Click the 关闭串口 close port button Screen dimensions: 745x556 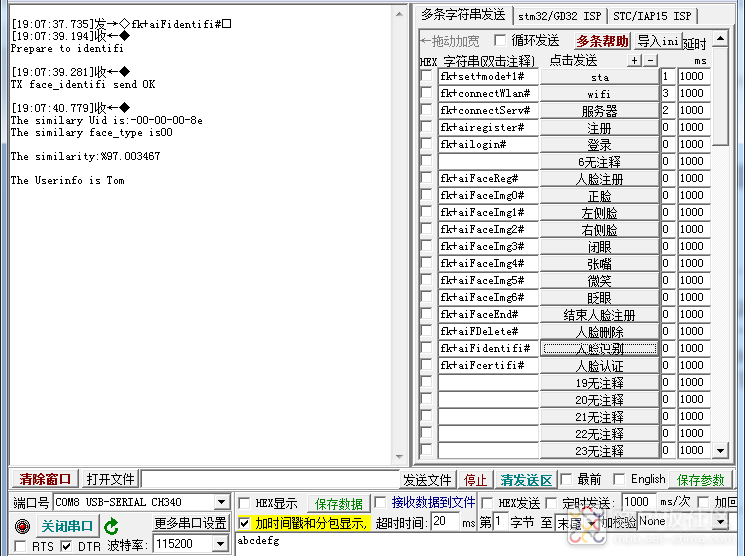67,526
